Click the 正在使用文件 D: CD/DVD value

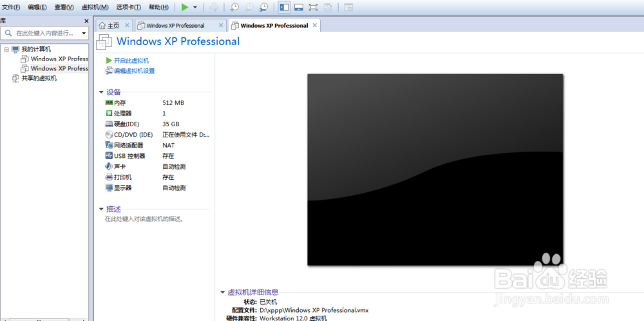186,135
